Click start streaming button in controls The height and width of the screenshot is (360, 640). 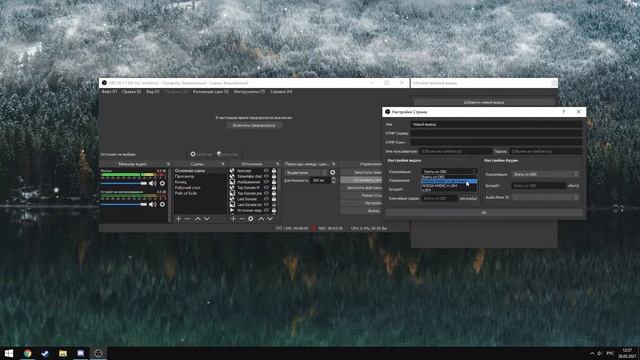362,173
